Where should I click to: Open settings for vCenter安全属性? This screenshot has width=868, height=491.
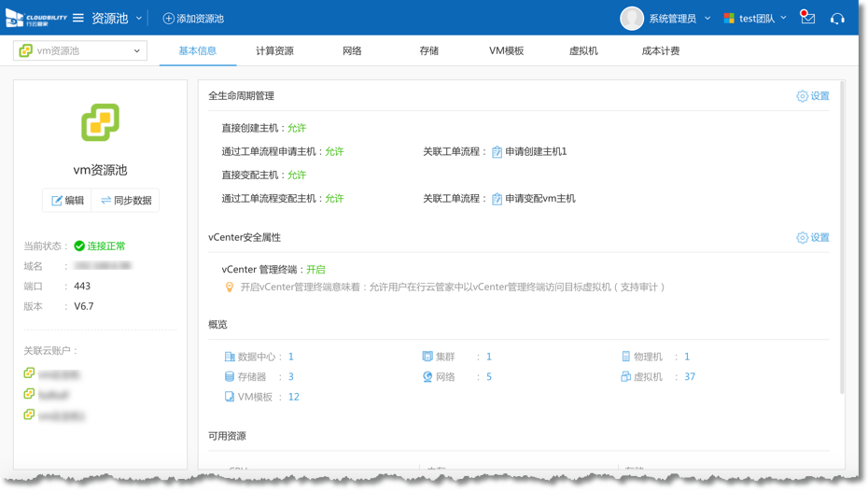(x=812, y=238)
